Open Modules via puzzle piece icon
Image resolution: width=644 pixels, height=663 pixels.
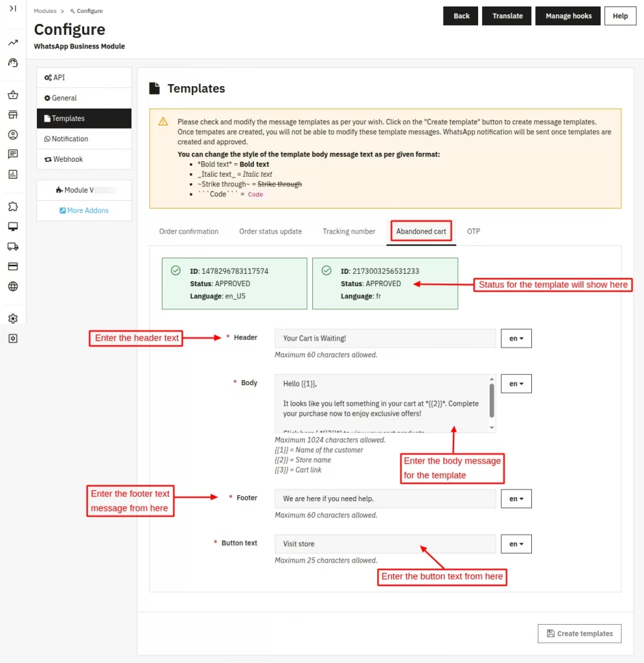click(x=13, y=207)
